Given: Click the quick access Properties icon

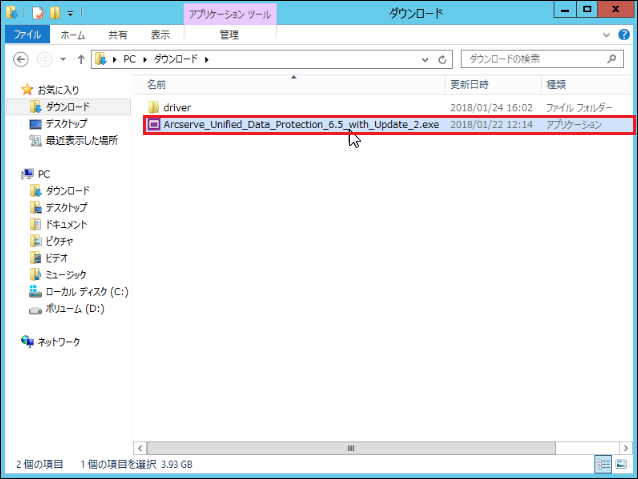Looking at the screenshot, I should pos(37,13).
